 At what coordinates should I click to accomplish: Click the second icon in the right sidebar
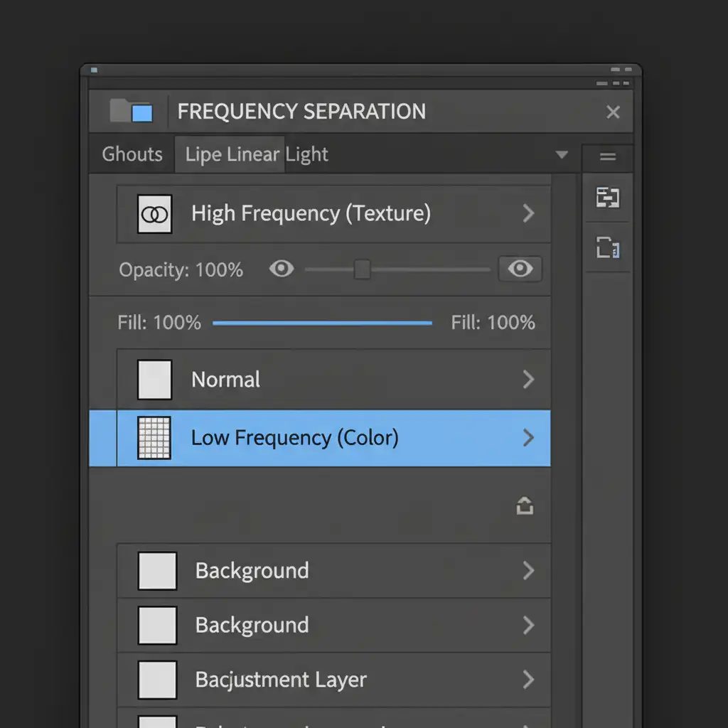tap(607, 248)
